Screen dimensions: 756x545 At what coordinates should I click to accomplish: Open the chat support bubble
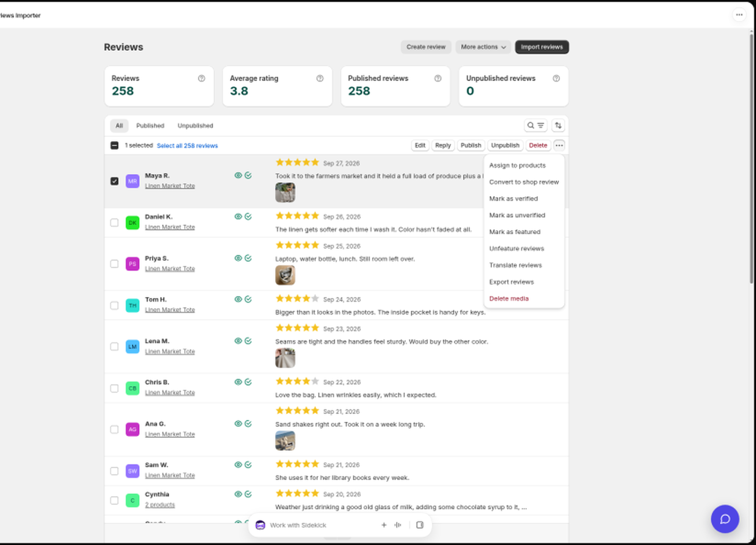coord(725,519)
